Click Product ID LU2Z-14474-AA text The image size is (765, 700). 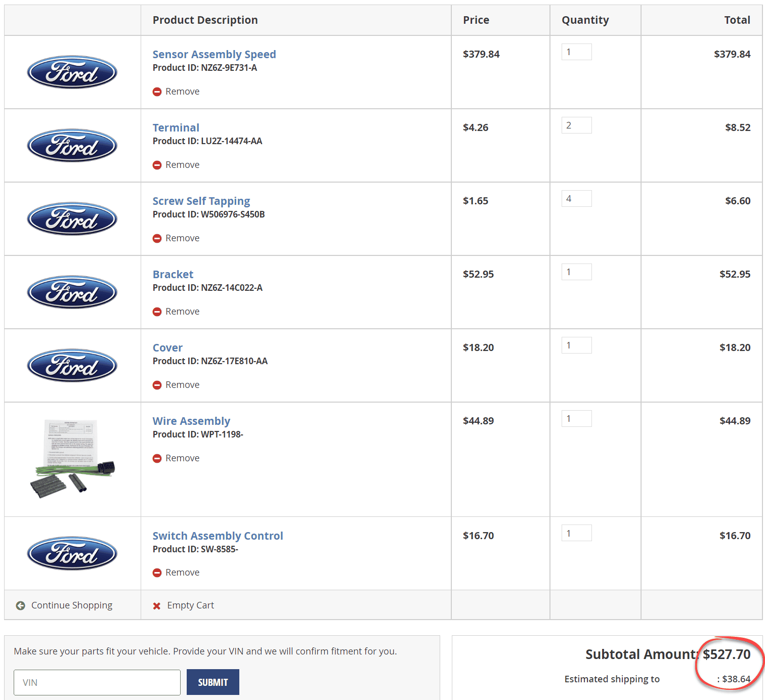click(x=207, y=141)
